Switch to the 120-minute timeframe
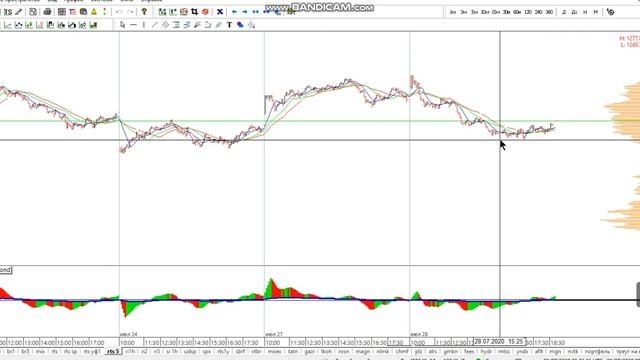The width and height of the screenshot is (640, 360). pos(528,12)
